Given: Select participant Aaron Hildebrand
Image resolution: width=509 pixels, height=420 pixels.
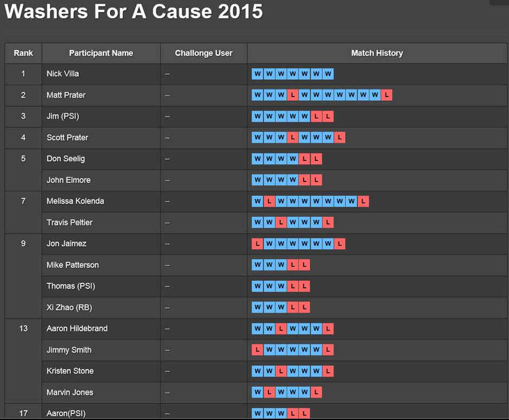Looking at the screenshot, I should click(x=77, y=328).
